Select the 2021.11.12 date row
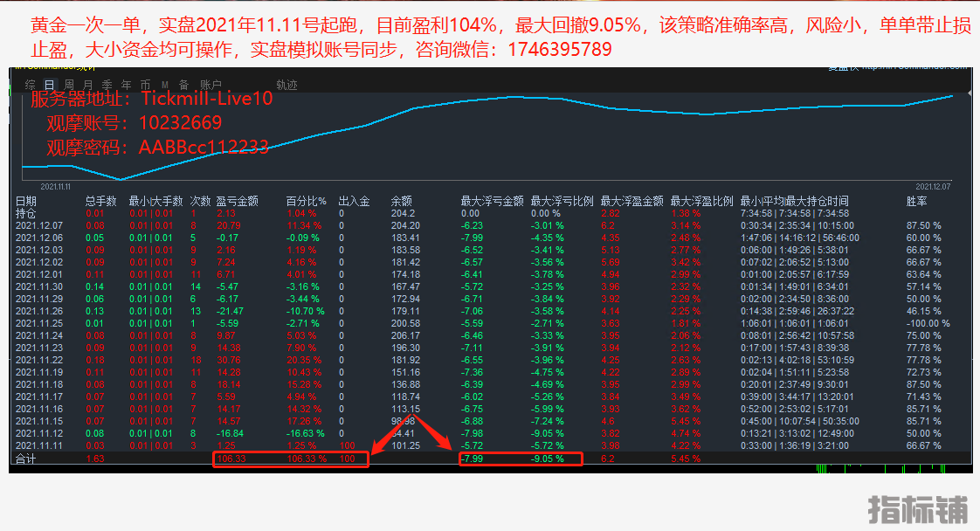The image size is (980, 531). tap(39, 433)
